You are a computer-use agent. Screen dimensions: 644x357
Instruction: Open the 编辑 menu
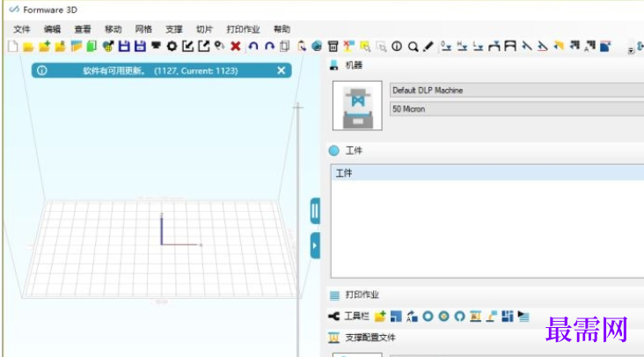click(x=52, y=29)
